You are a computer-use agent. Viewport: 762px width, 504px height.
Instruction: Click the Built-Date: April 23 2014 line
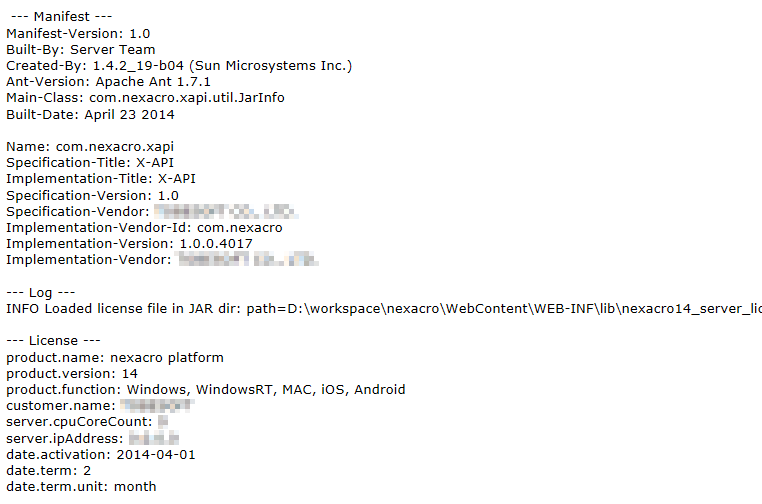[x=90, y=114]
